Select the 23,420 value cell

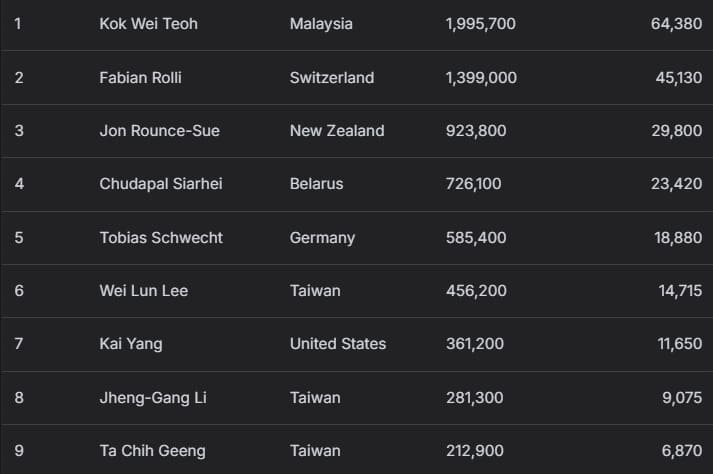coord(676,184)
